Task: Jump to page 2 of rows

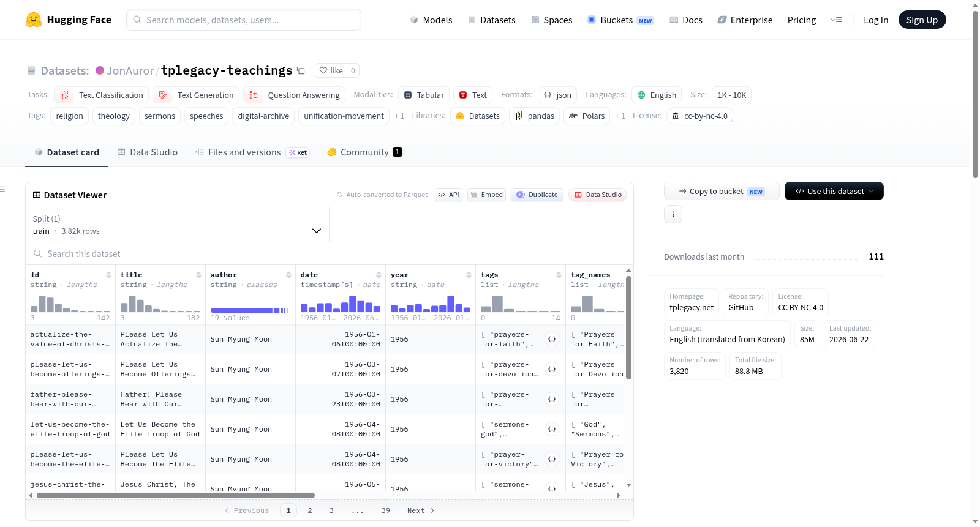Action: tap(310, 510)
